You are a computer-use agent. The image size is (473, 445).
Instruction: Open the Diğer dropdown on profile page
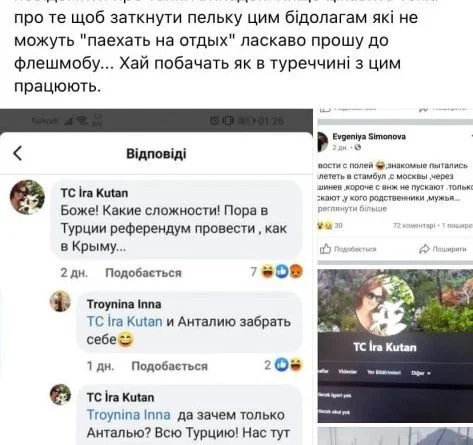pos(421,373)
